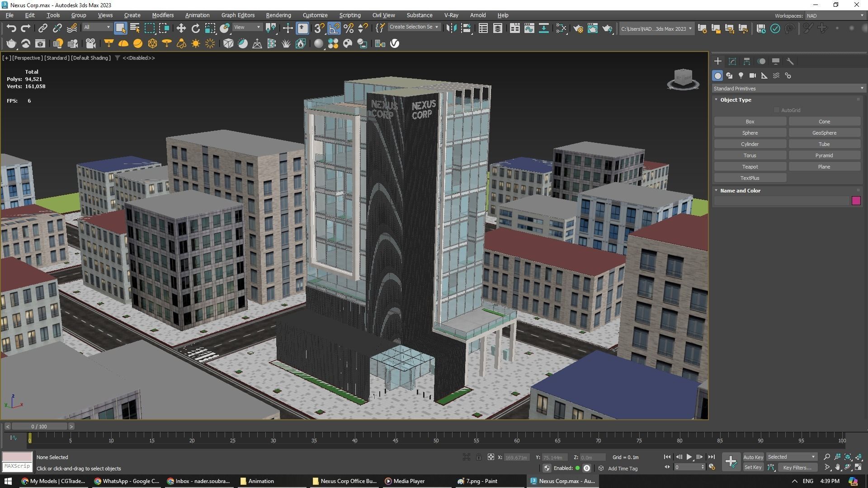Open the Hierarchy command panel tab
The image size is (868, 488).
tap(747, 61)
